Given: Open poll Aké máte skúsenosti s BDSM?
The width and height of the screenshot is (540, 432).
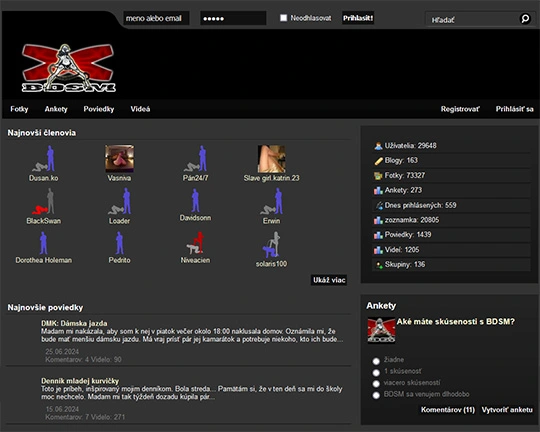Looking at the screenshot, I should [x=455, y=322].
